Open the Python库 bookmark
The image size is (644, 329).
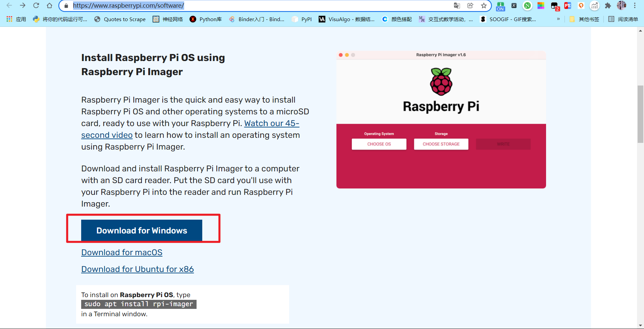click(x=206, y=19)
